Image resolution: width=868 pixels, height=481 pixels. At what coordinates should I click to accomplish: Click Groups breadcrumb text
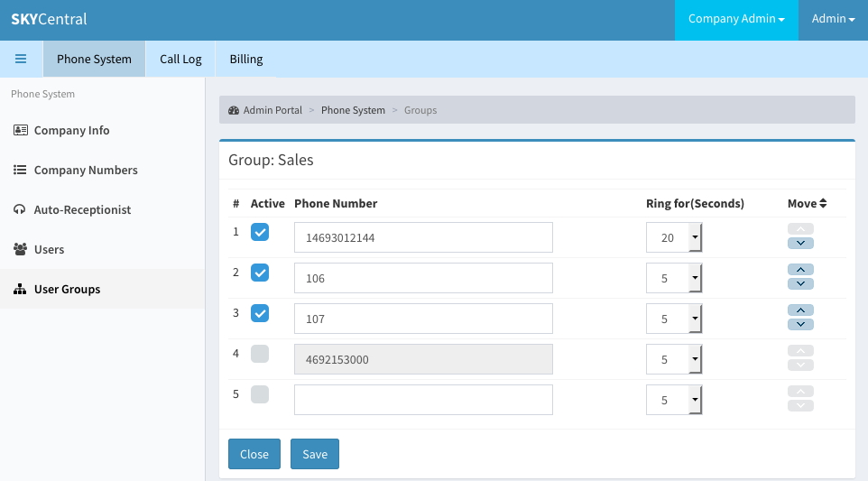coord(420,110)
